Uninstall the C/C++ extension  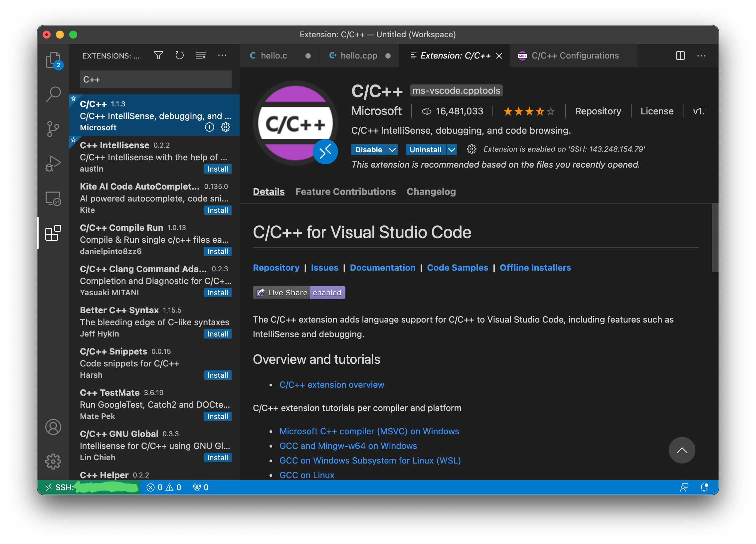tap(426, 150)
